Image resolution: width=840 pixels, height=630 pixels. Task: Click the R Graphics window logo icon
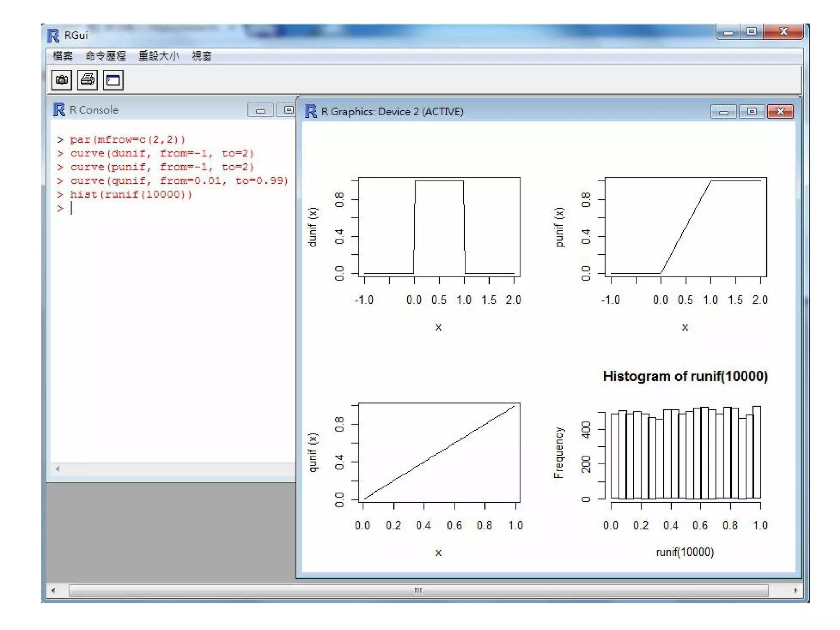click(x=311, y=112)
